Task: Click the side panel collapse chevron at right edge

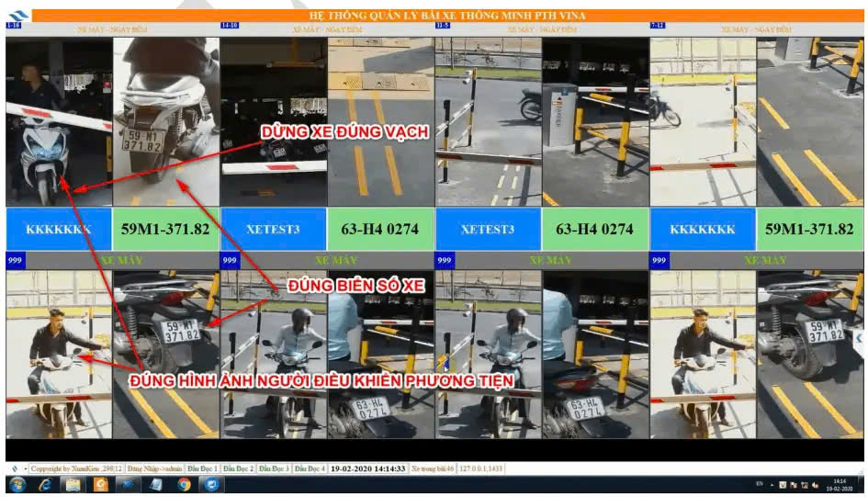Action: pos(859,338)
